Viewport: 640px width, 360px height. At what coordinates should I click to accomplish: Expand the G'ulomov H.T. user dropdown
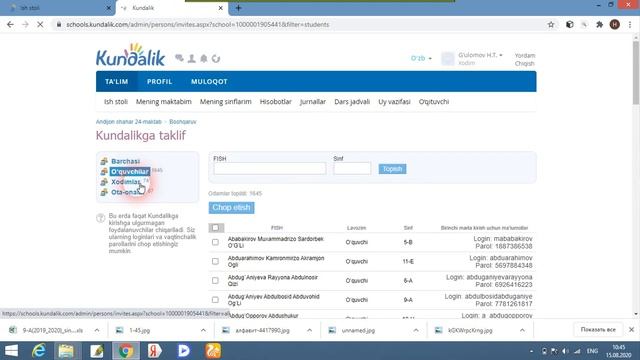pyautogui.click(x=480, y=55)
